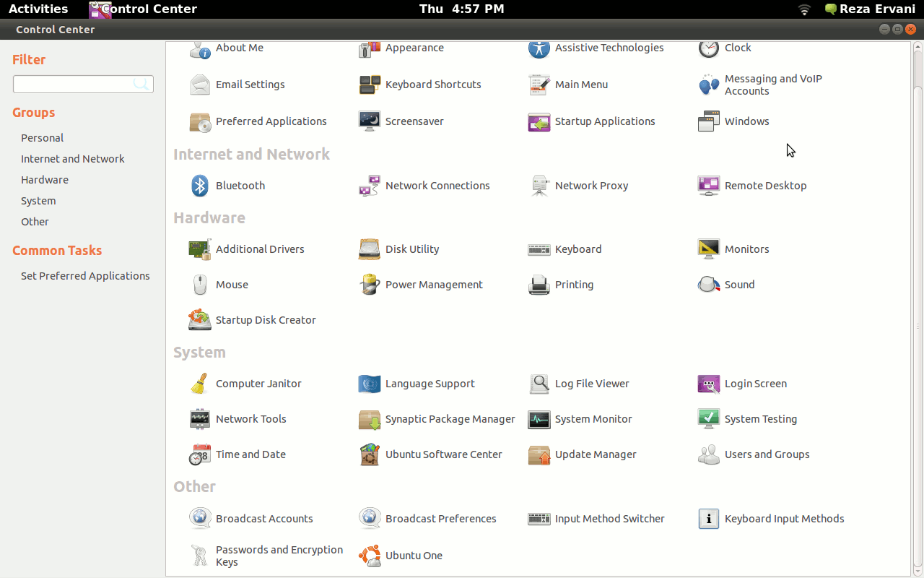Jump to Personal group in sidebar
Viewport: 924px width, 578px height.
click(x=42, y=138)
